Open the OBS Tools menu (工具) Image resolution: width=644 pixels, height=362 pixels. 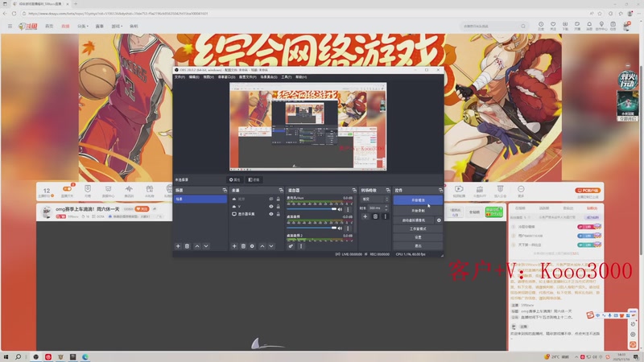point(287,77)
